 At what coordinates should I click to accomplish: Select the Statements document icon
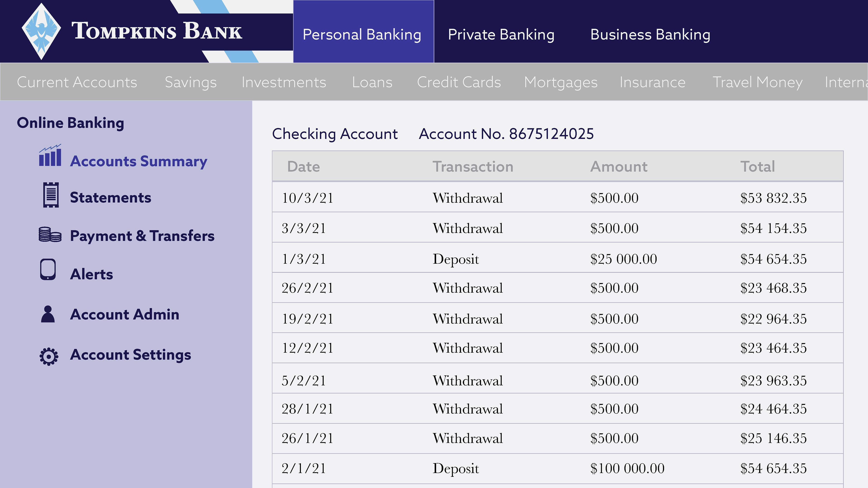point(51,195)
